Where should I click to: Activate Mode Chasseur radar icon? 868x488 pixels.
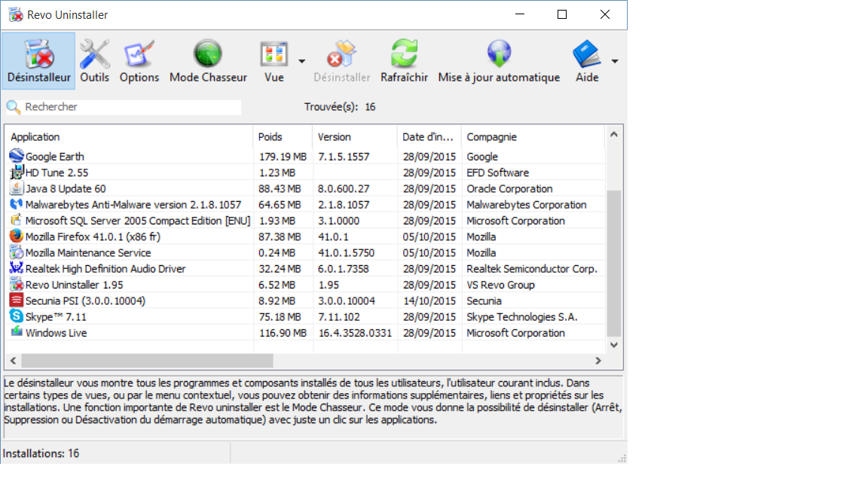tap(208, 54)
